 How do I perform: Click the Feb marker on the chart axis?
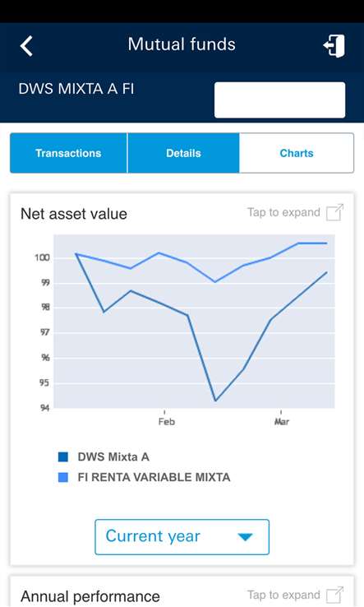click(166, 421)
